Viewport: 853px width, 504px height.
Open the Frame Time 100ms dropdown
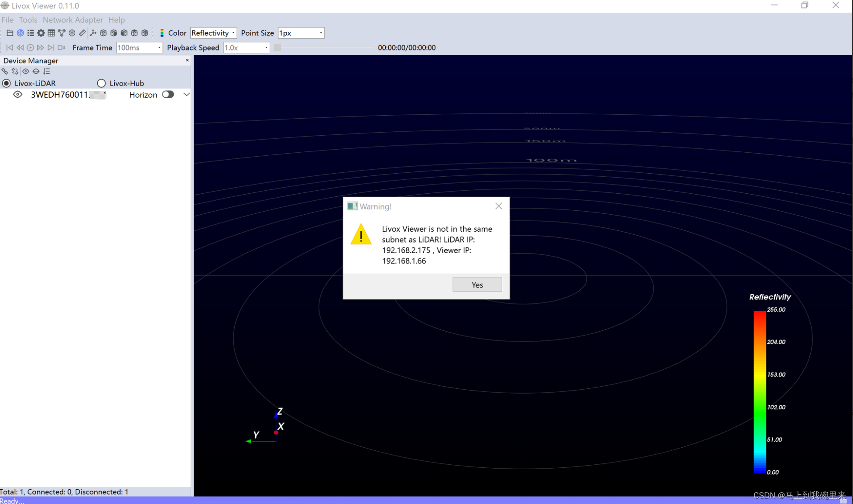point(139,48)
